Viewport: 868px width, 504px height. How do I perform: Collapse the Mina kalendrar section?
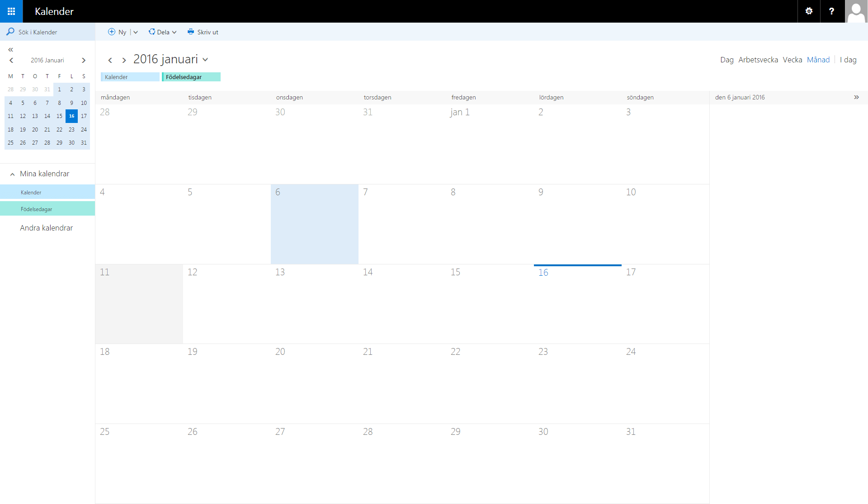pyautogui.click(x=12, y=174)
